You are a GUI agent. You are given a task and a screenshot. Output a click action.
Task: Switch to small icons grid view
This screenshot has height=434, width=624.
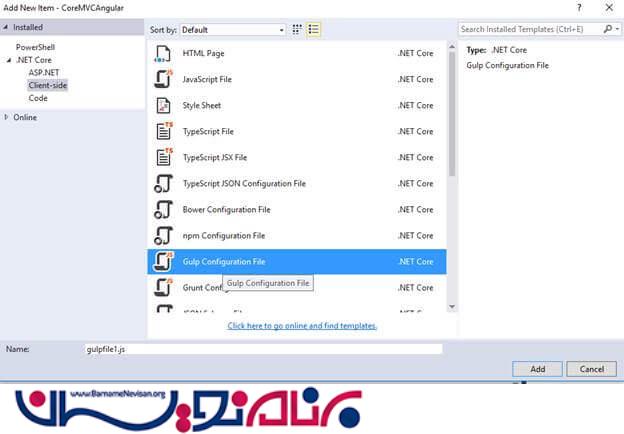click(x=299, y=30)
